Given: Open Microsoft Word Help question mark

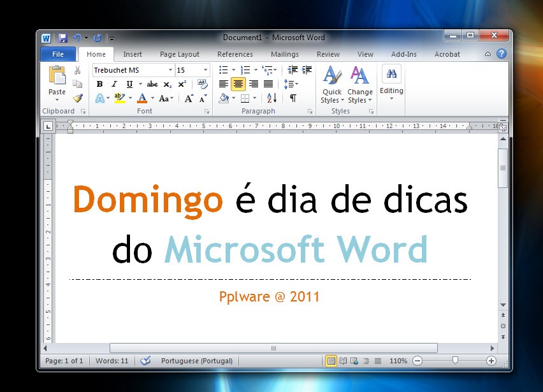Looking at the screenshot, I should point(502,54).
